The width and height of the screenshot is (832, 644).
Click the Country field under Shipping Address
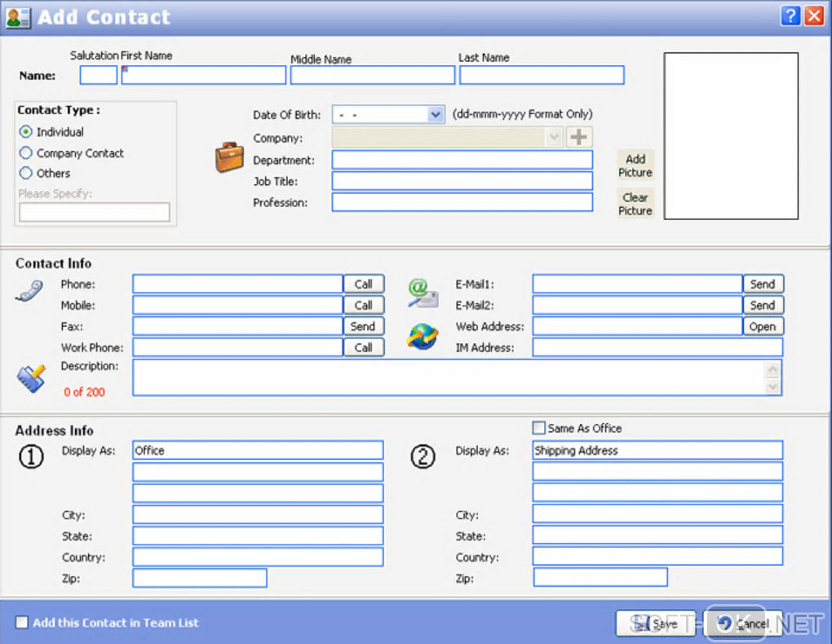click(657, 556)
